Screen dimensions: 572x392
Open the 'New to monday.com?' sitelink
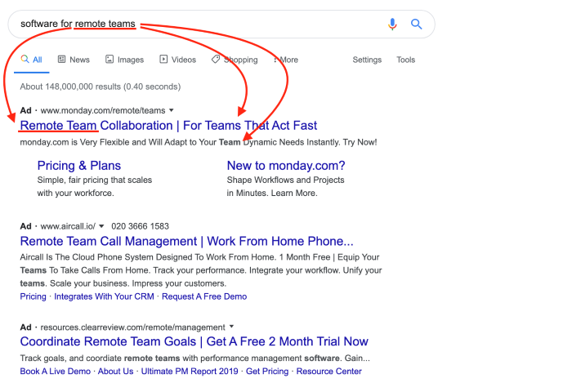point(286,166)
